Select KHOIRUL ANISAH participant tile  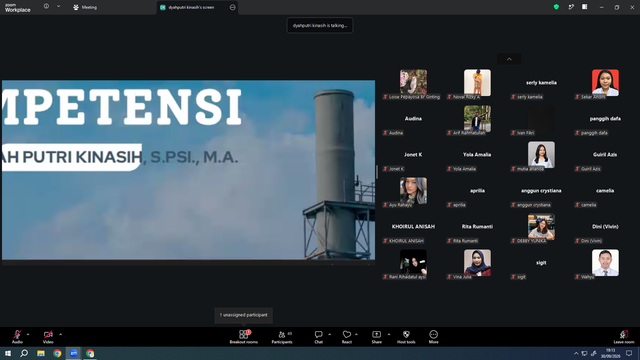[x=413, y=228]
